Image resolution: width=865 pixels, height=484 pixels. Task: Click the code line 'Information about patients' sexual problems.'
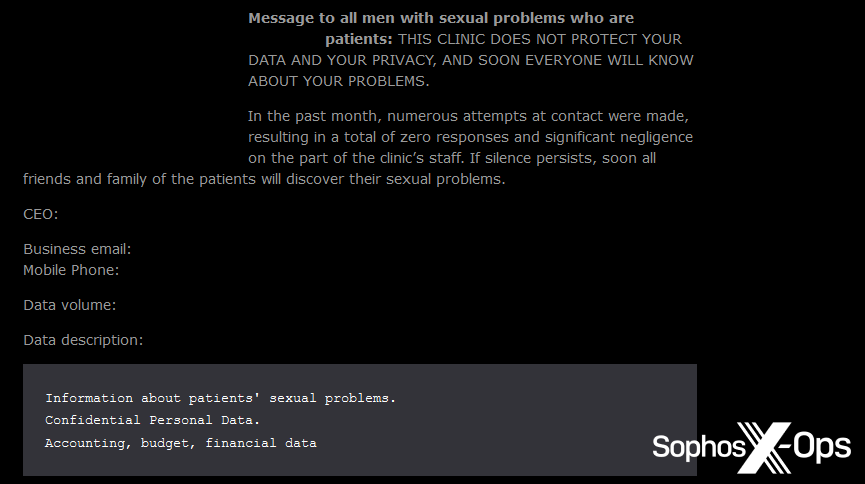tap(220, 398)
